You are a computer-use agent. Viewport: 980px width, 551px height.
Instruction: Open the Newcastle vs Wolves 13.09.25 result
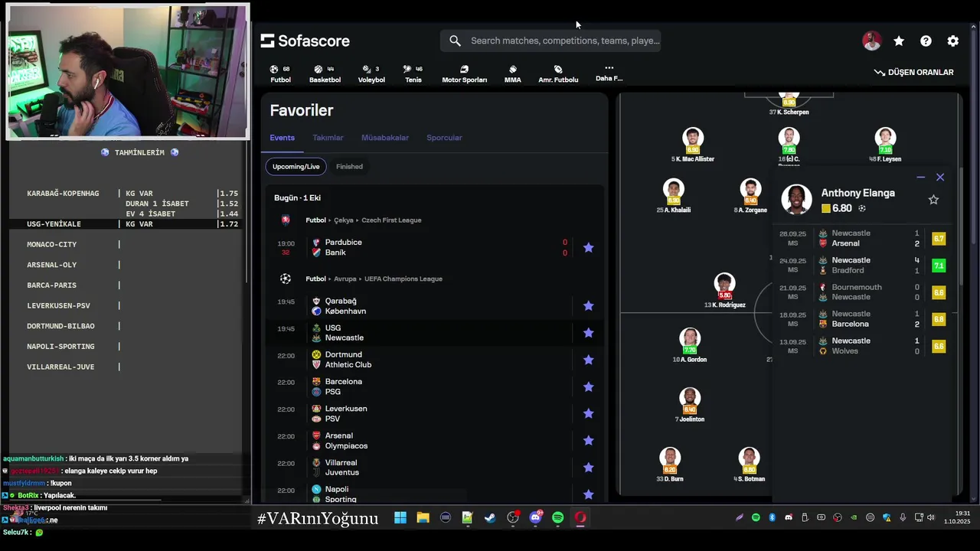point(864,346)
